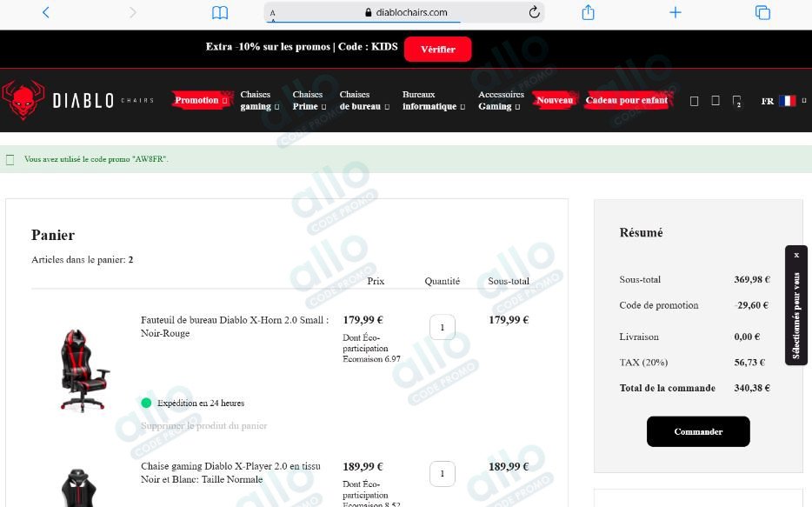The image size is (812, 507).
Task: Click the 'Code de promotion' summary label
Action: 659,305
